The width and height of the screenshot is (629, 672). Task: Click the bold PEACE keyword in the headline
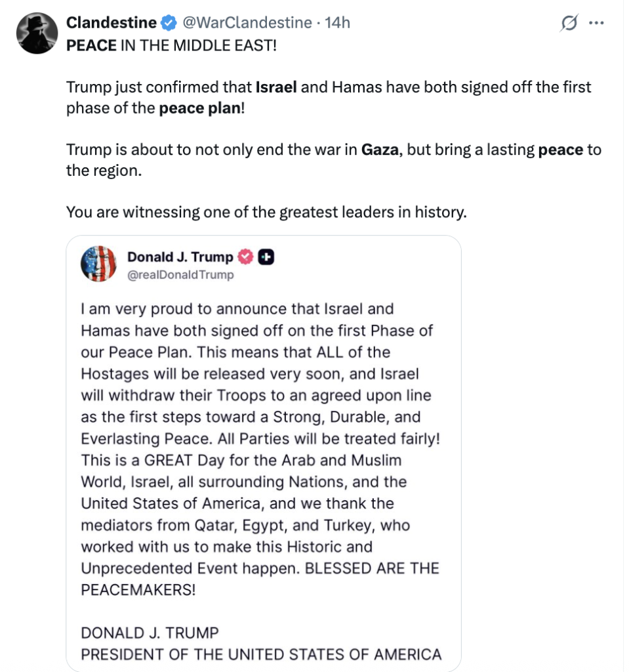pos(91,49)
